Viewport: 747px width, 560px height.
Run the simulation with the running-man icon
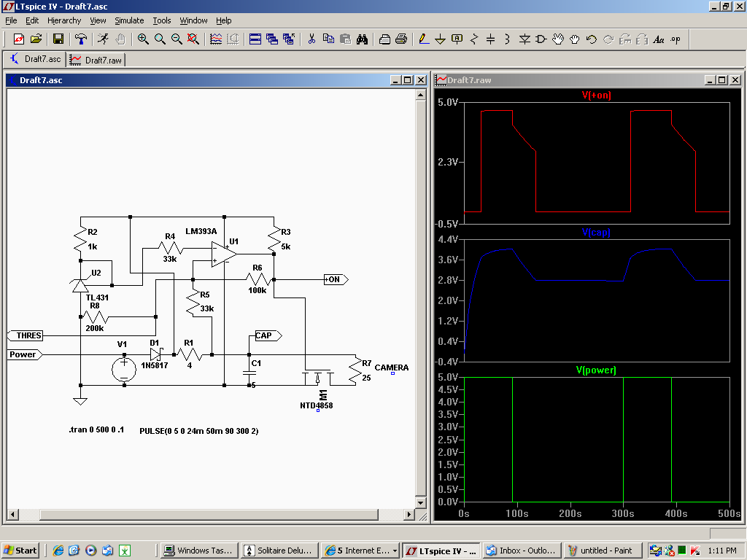point(103,39)
